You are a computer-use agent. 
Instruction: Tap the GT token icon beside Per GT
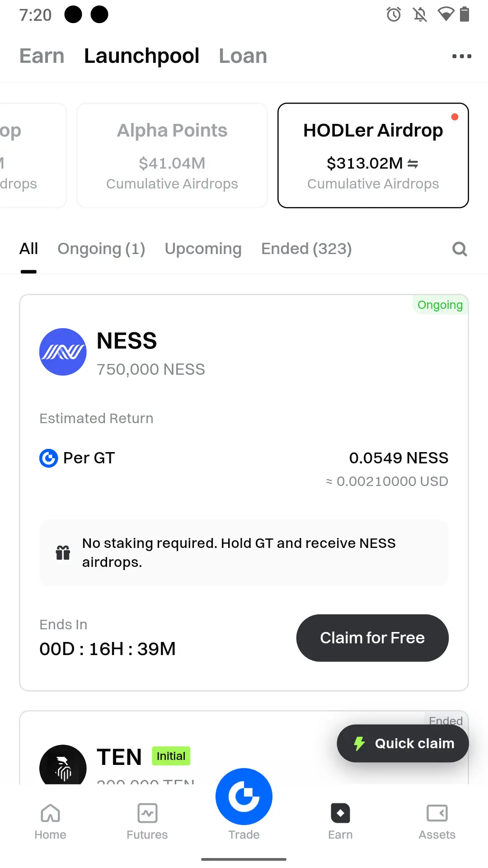(49, 458)
